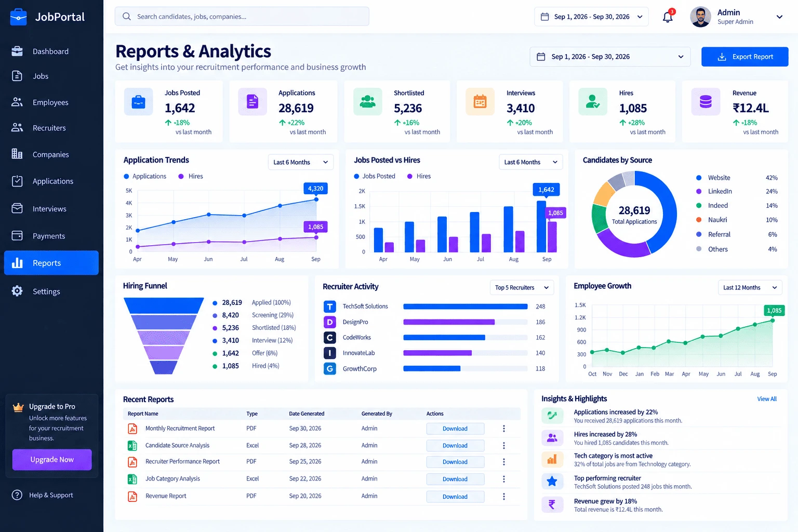Open Jobs in the sidebar
The width and height of the screenshot is (798, 532).
[51, 76]
